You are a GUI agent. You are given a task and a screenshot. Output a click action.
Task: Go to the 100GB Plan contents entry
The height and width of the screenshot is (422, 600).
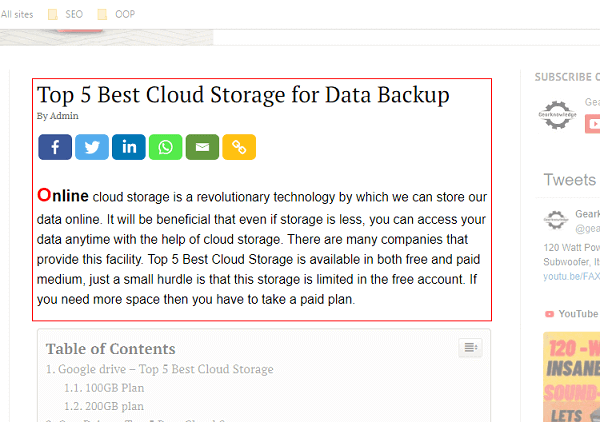click(104, 388)
